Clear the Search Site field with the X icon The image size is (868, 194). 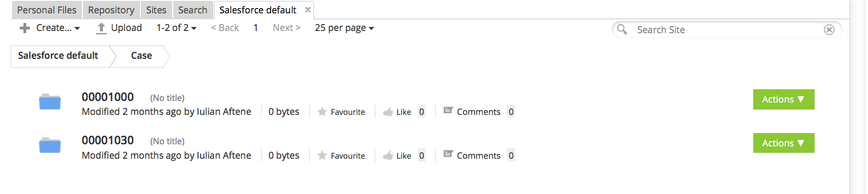(829, 30)
